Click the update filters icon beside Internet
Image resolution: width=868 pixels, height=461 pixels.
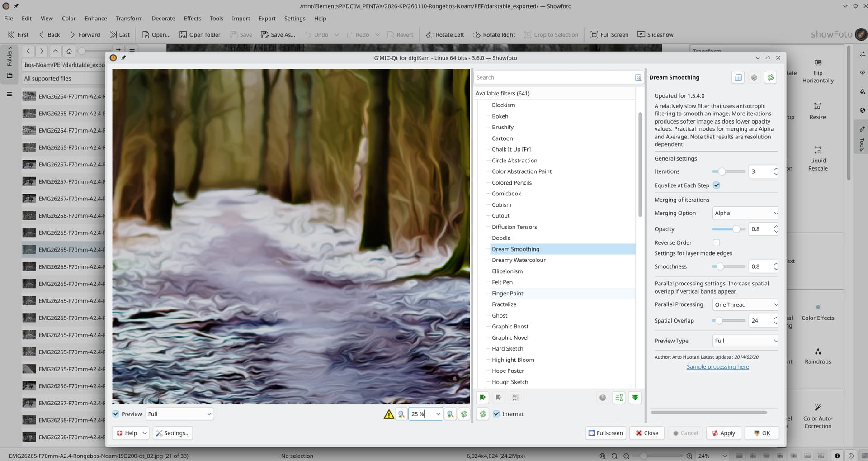(483, 414)
